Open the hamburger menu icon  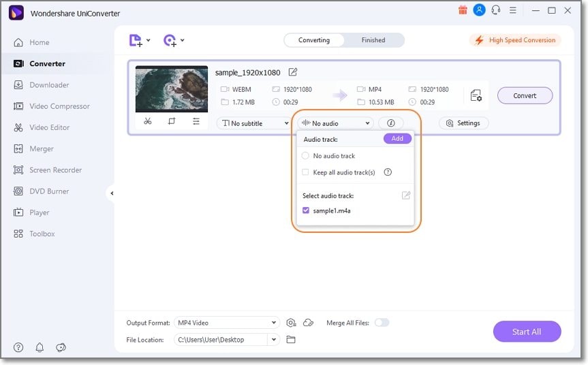512,10
